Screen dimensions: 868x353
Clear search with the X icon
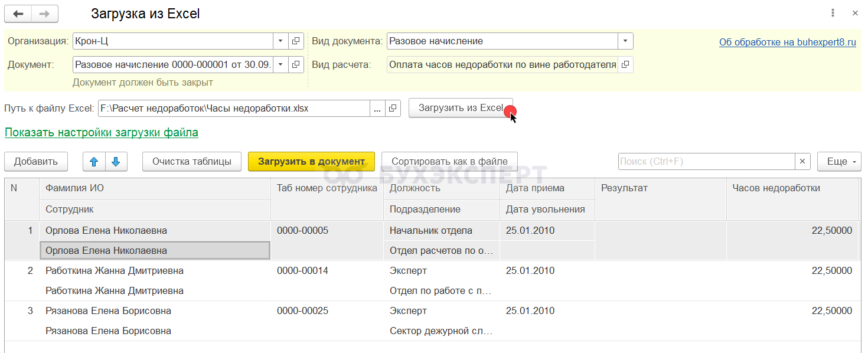coord(802,162)
